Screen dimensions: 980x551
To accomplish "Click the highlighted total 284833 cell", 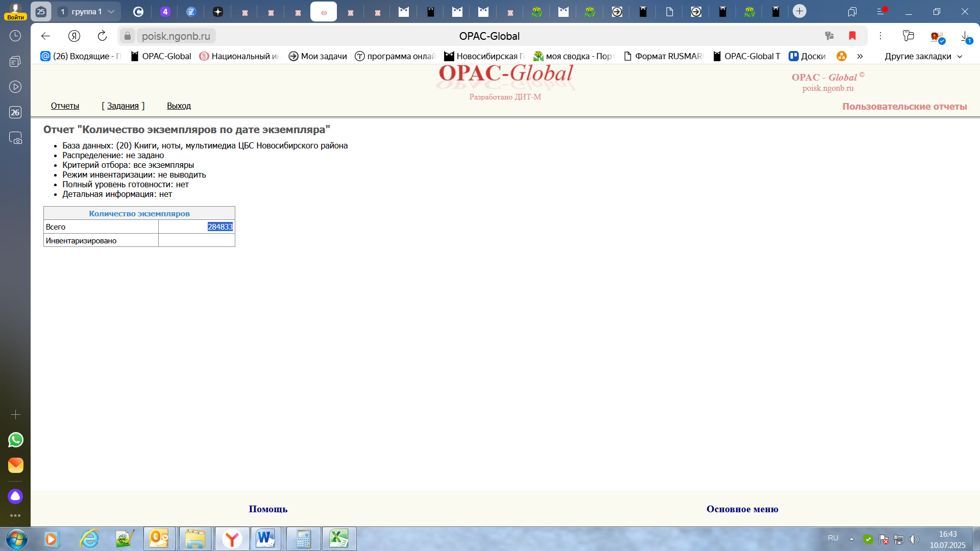I will point(220,227).
